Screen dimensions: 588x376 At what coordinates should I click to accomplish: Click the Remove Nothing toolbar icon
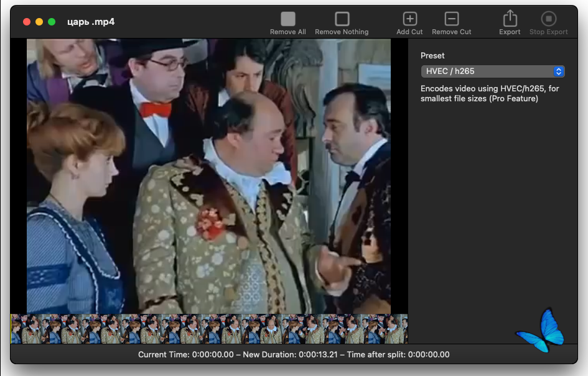point(342,19)
